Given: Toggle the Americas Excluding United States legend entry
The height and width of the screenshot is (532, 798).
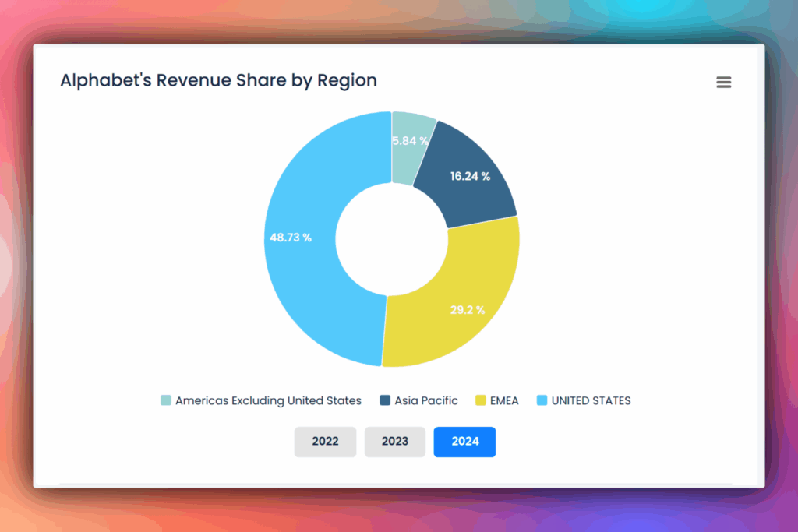Looking at the screenshot, I should 269,400.
